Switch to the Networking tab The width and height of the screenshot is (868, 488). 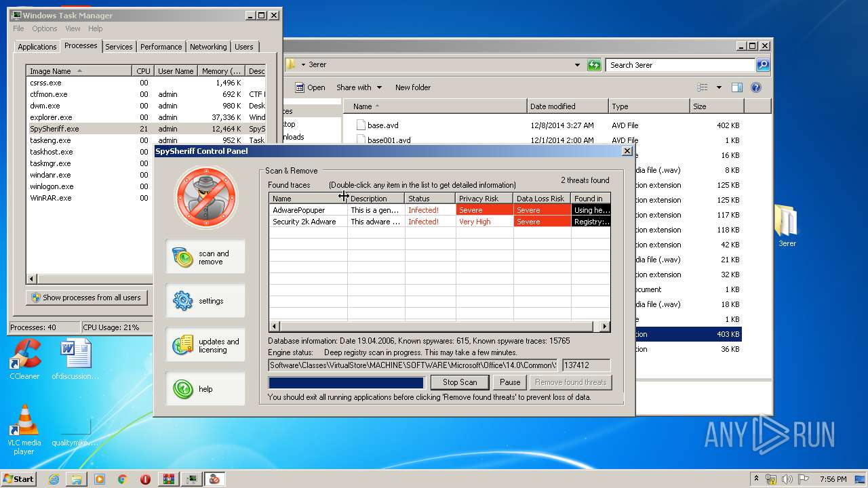[208, 47]
